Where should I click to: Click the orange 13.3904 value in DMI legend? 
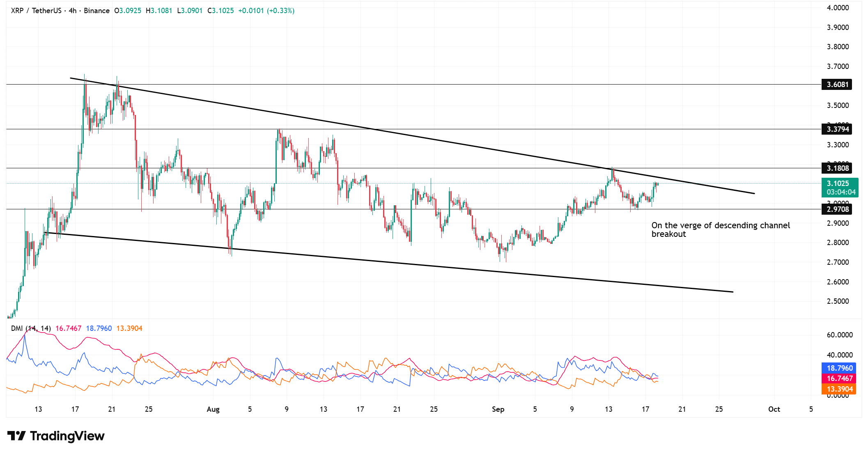click(x=129, y=328)
